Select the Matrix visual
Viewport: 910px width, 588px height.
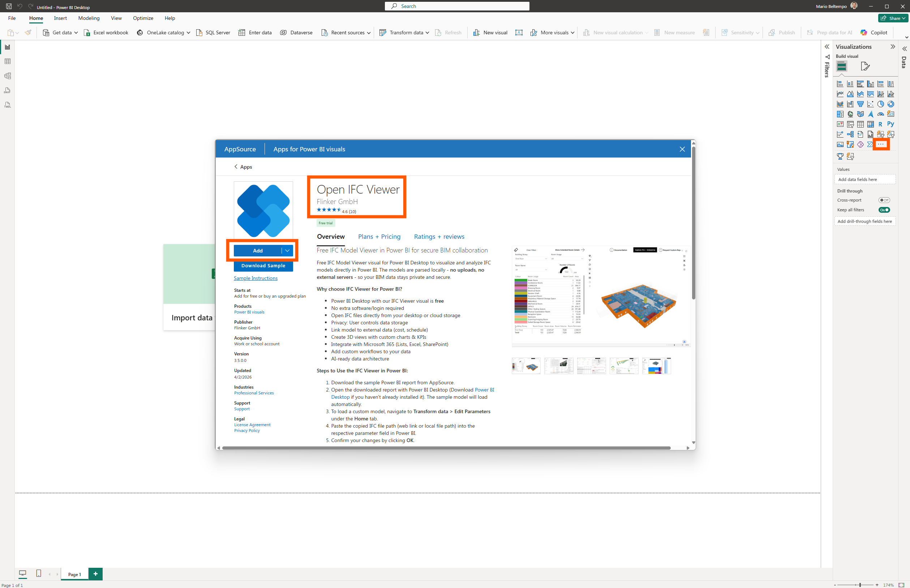[x=870, y=124]
